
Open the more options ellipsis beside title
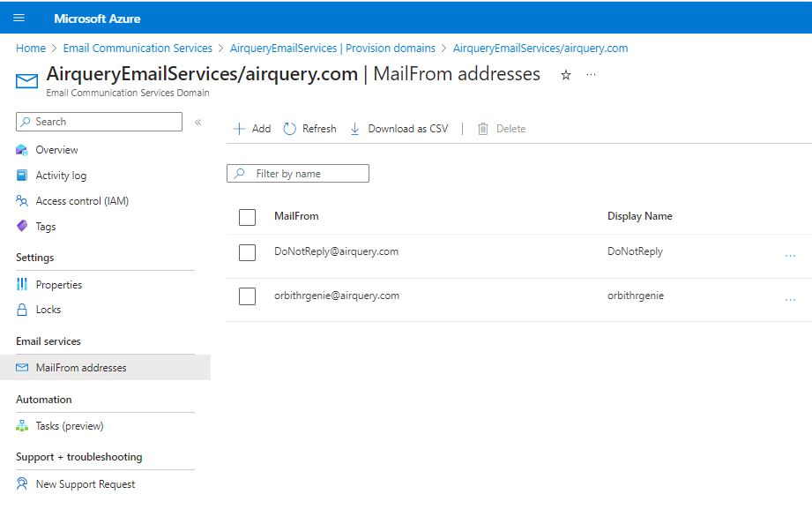point(591,75)
